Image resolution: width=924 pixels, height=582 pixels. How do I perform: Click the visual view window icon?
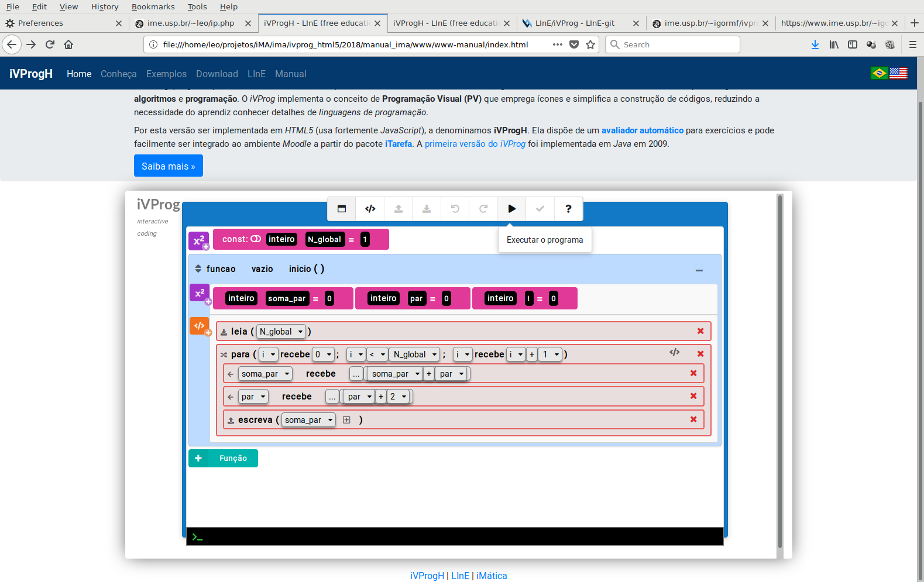coord(342,209)
